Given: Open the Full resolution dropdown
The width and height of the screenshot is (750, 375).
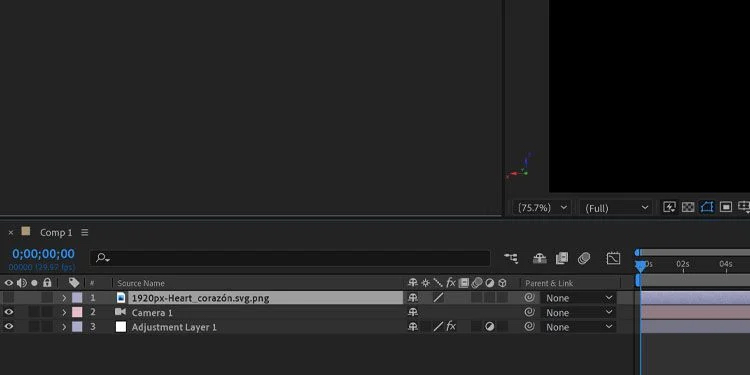Looking at the screenshot, I should click(x=616, y=208).
